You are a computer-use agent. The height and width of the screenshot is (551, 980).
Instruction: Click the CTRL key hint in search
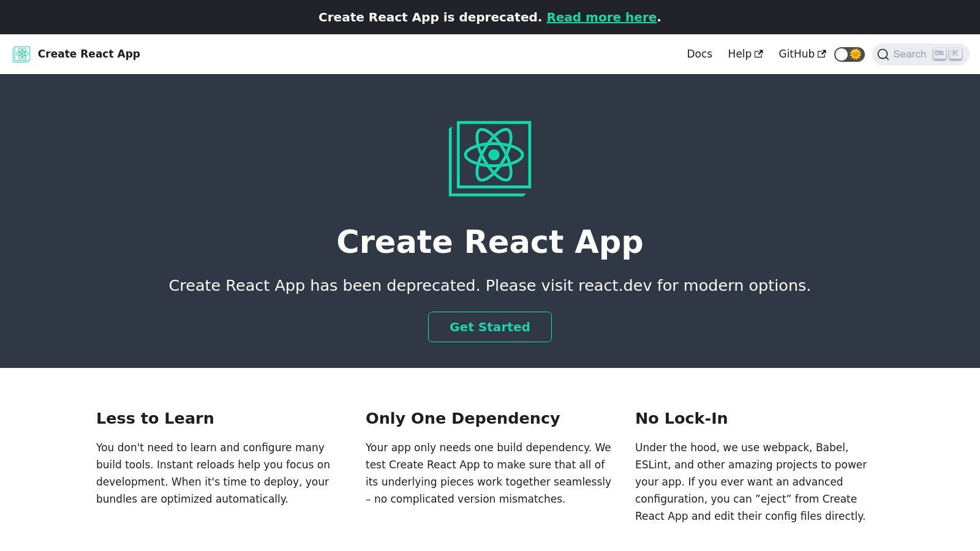(x=940, y=54)
